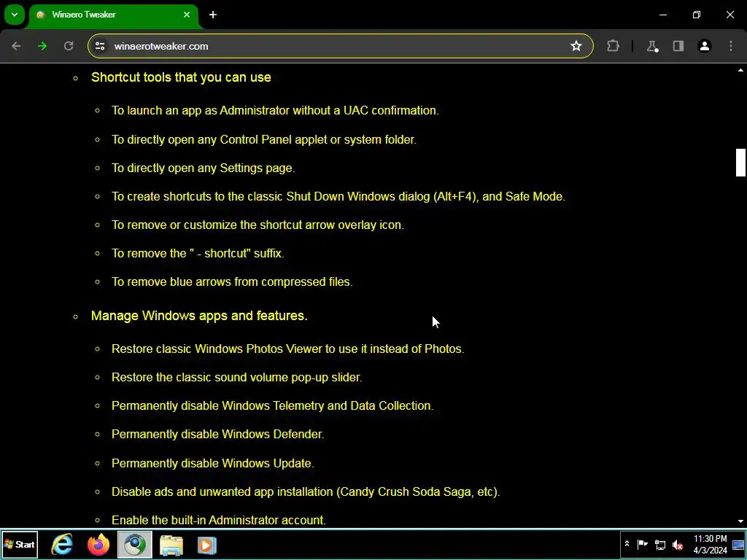Click "Disable ads and unwanted app installation" line

coord(306,492)
